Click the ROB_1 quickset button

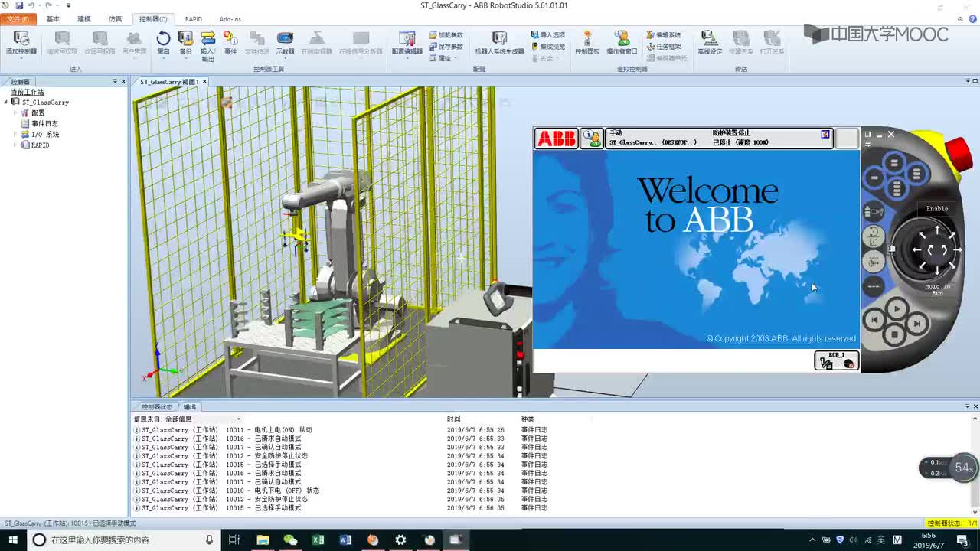[836, 360]
